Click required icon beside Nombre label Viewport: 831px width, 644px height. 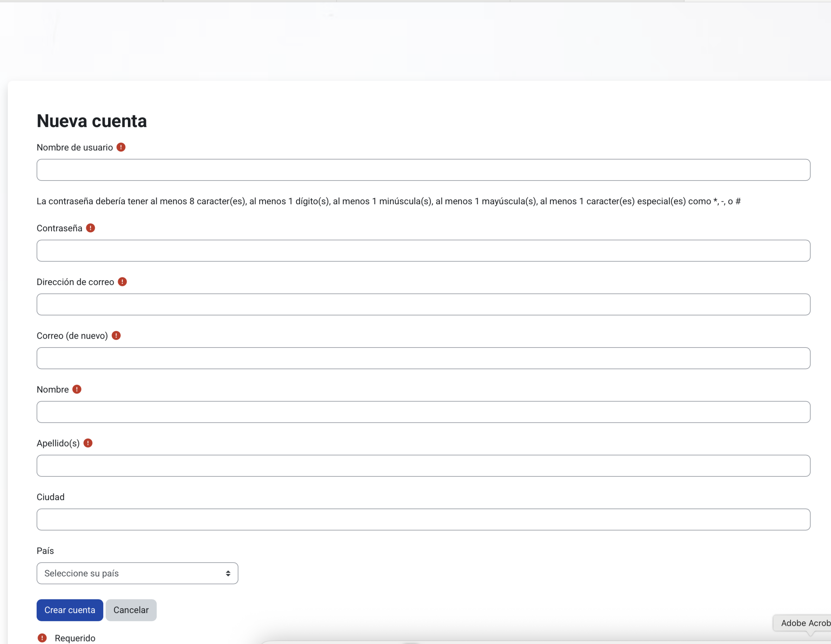[77, 389]
